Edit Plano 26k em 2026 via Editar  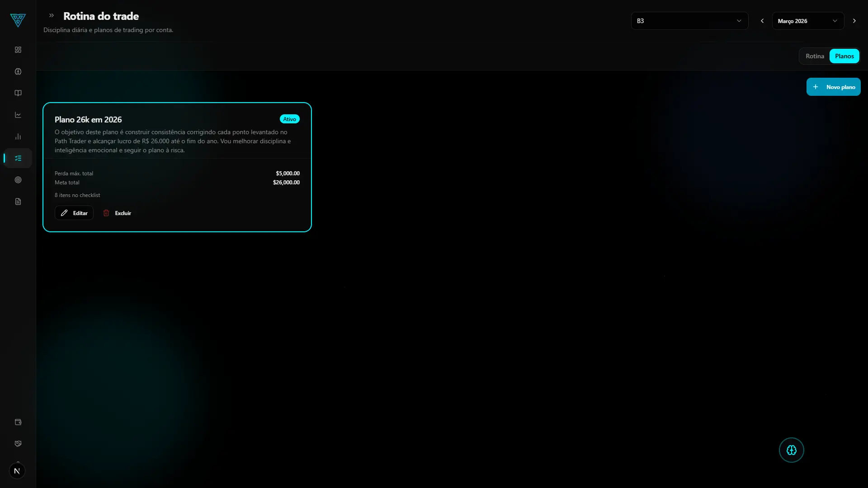(74, 212)
